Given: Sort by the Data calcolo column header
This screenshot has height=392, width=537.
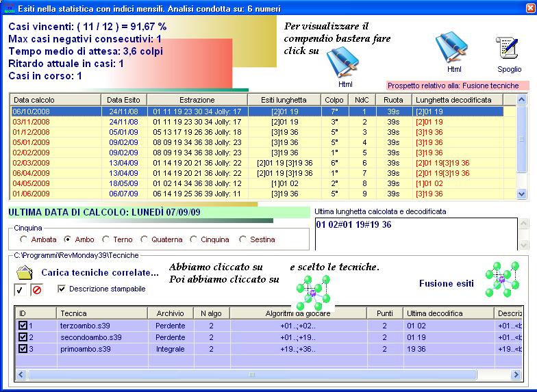Looking at the screenshot, I should click(55, 100).
